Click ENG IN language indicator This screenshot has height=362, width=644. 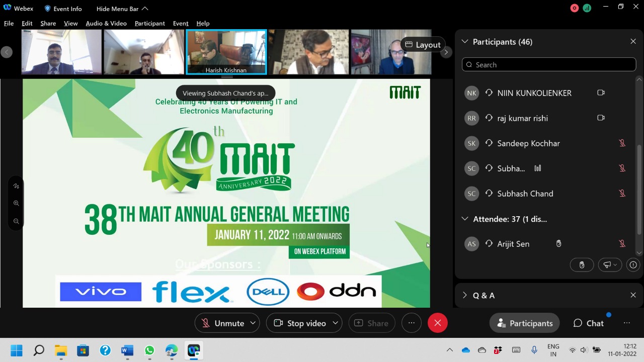click(x=553, y=350)
